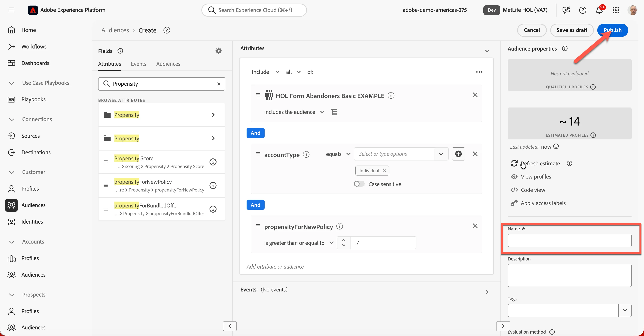Show info for propensityForBundledOffer attribute
The height and width of the screenshot is (336, 644).
click(x=213, y=209)
